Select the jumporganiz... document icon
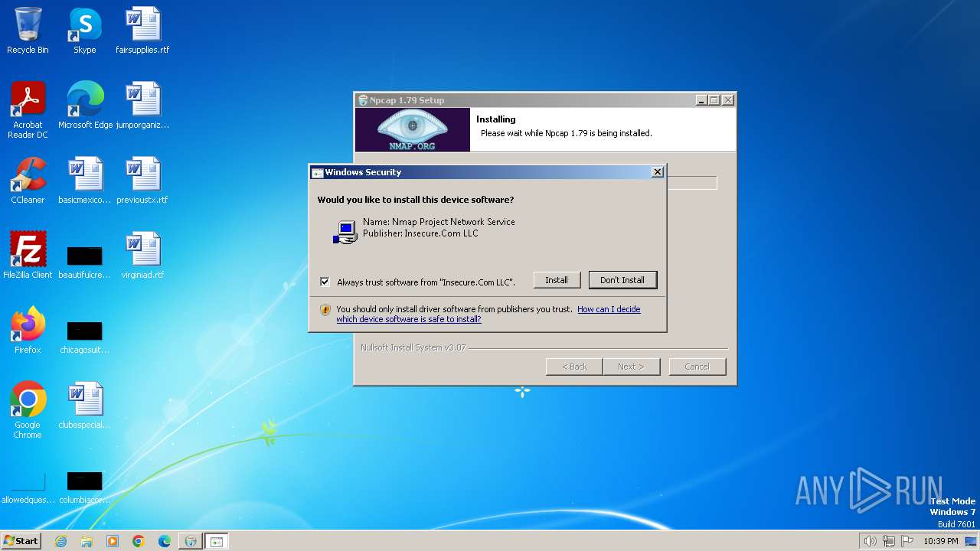Screen dimensions: 980x551 pos(142,106)
